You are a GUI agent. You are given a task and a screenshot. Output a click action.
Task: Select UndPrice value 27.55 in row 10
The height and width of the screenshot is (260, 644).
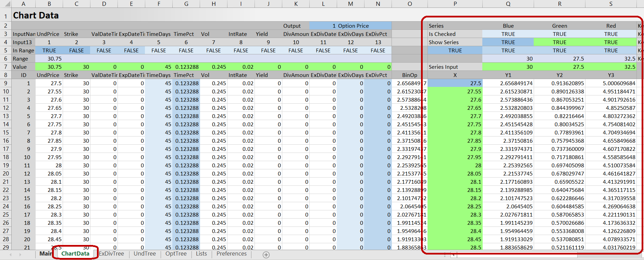[49, 91]
